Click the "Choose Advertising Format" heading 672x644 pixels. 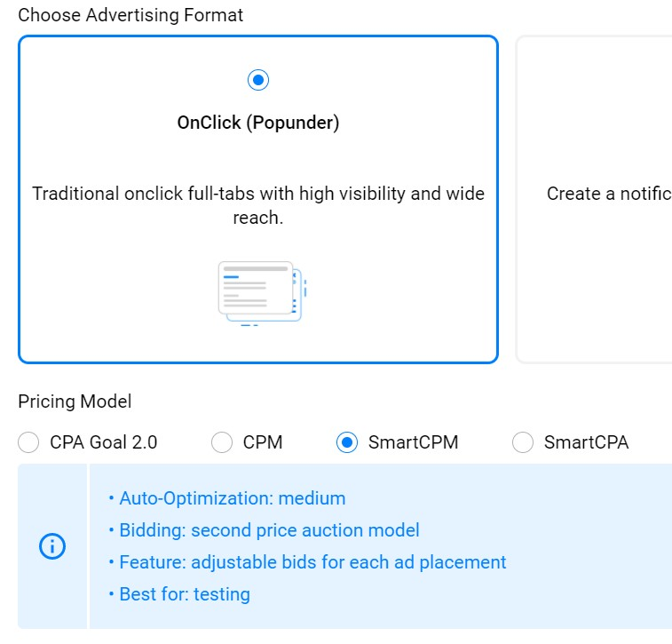click(130, 15)
